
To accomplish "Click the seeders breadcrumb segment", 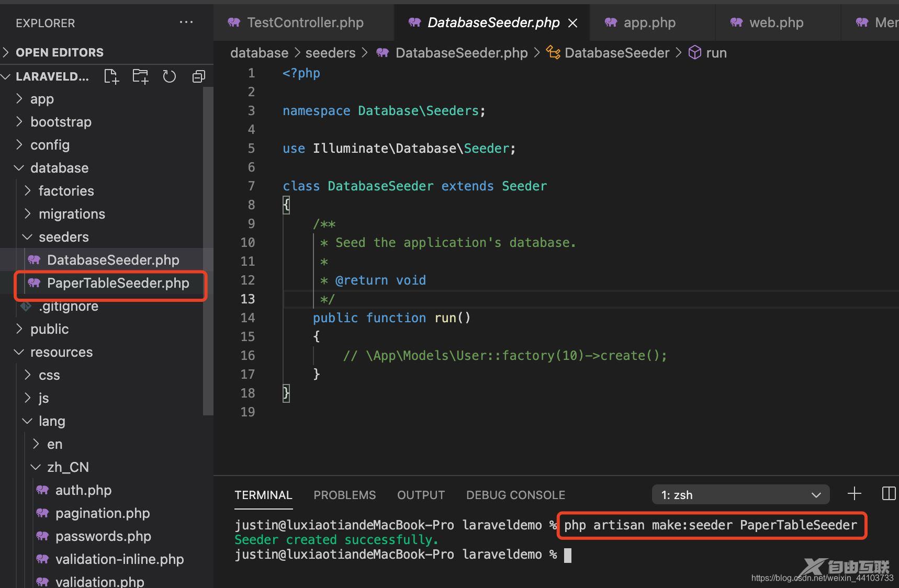I will point(330,53).
